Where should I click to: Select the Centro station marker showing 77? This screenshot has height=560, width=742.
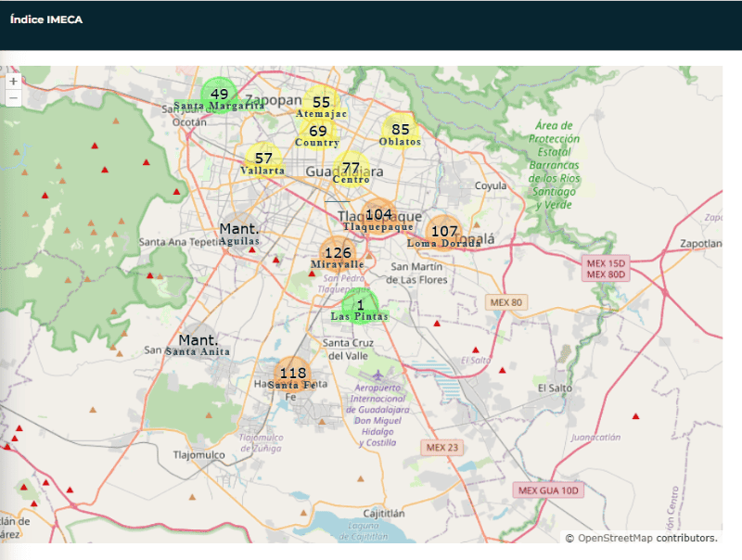tap(351, 169)
